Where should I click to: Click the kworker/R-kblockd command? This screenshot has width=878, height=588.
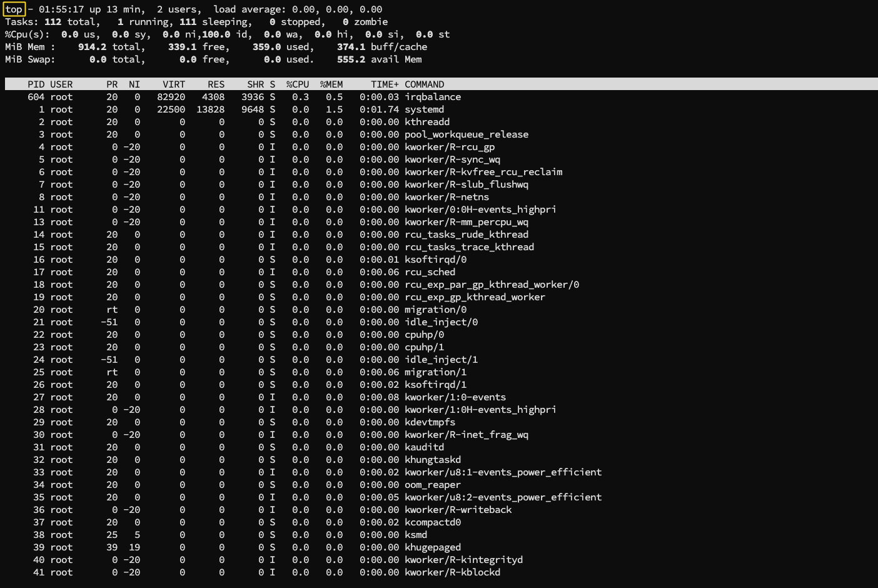453,572
